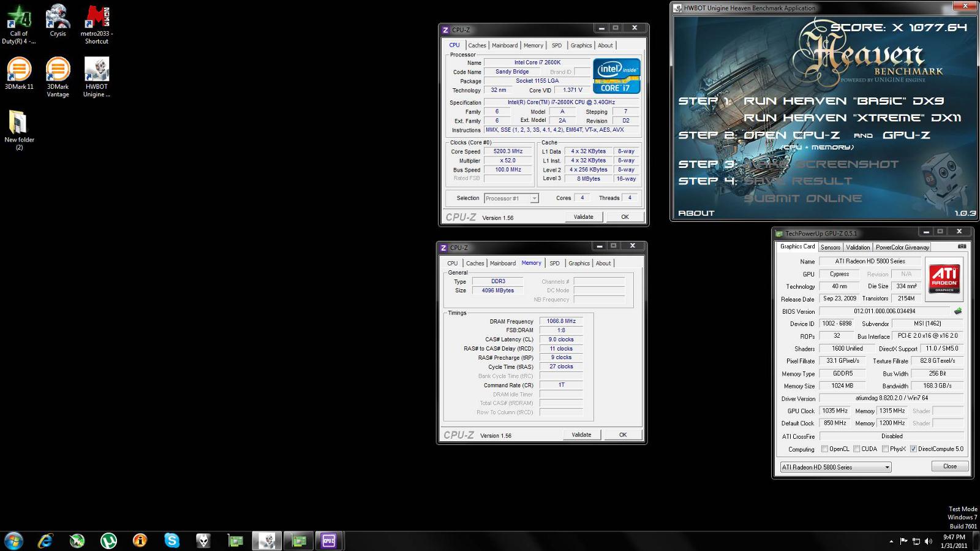Image resolution: width=980 pixels, height=551 pixels.
Task: Toggle DirectCompute 5.0 checkbox
Action: coord(913,449)
